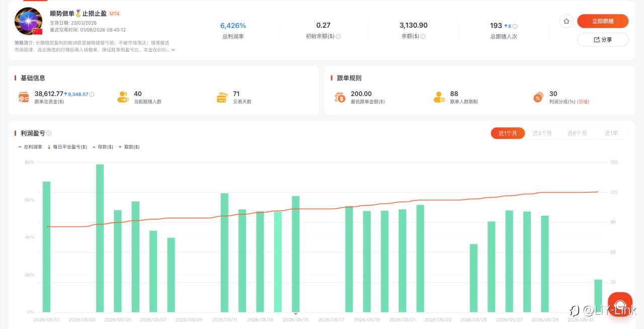Switch to the 近1年 tab

pos(611,133)
